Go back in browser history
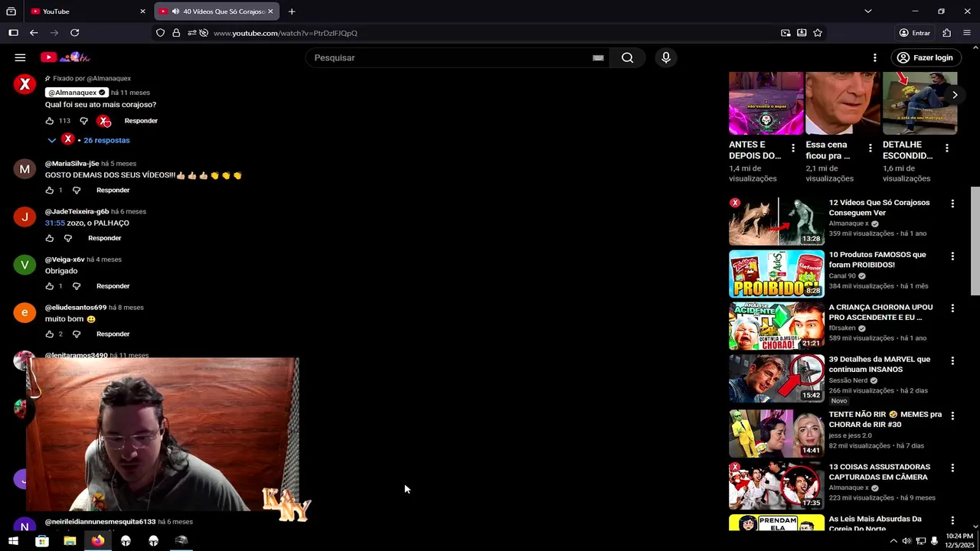This screenshot has height=551, width=980. click(34, 33)
